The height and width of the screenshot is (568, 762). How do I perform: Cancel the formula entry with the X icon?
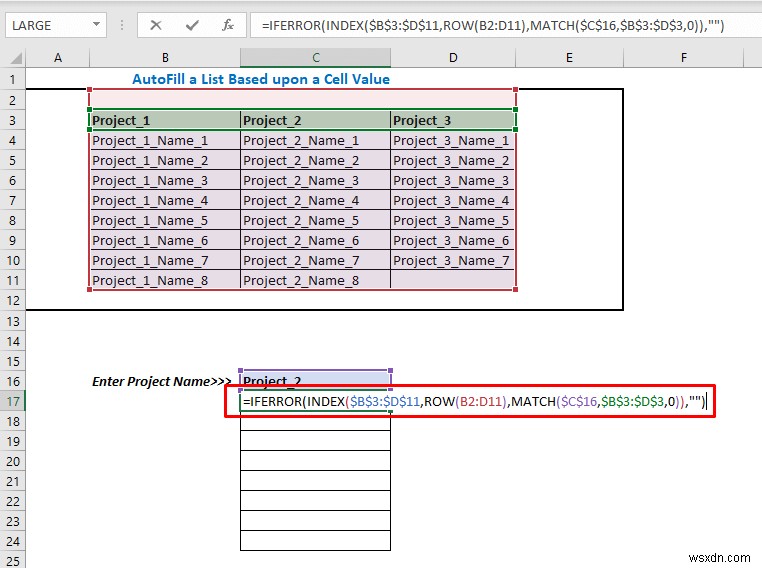[156, 25]
